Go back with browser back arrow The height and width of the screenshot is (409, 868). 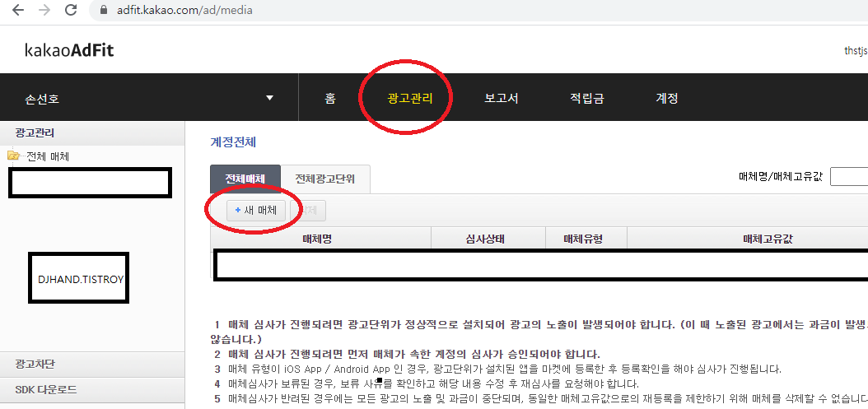click(x=18, y=9)
